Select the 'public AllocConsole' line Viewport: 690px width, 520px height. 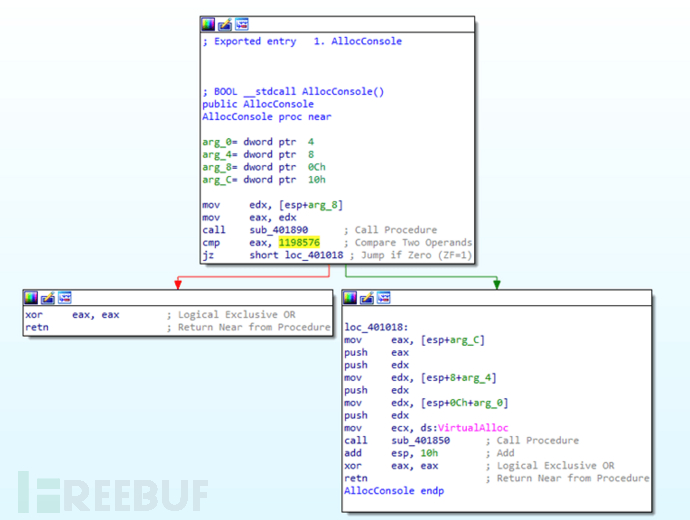coord(258,104)
